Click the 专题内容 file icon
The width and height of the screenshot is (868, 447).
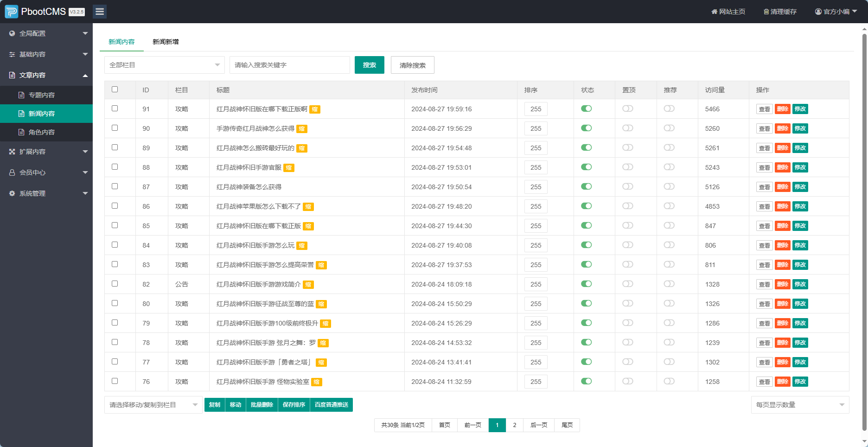tap(21, 95)
